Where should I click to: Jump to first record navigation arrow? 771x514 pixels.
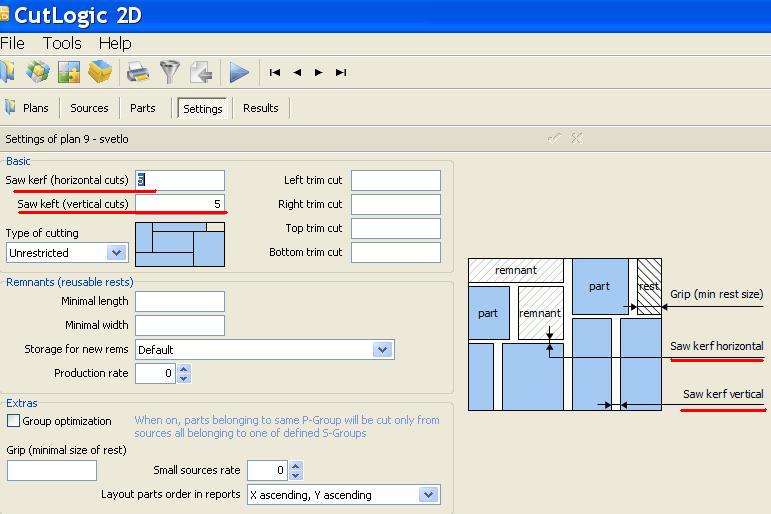pos(275,72)
